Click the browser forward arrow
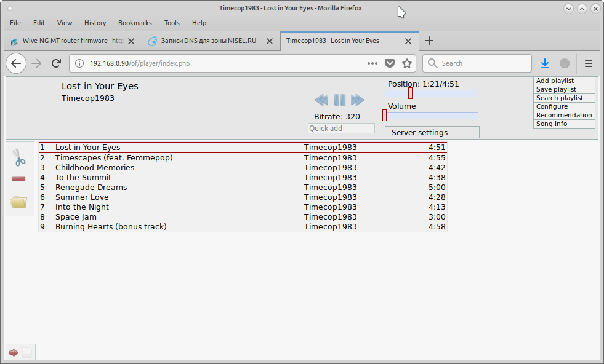This screenshot has height=364, width=604. (36, 63)
